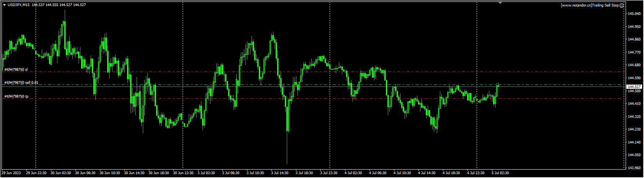Click the 4 Jul 02:30 time label
Image resolution: width=644 pixels, height=178 pixels.
[354, 173]
